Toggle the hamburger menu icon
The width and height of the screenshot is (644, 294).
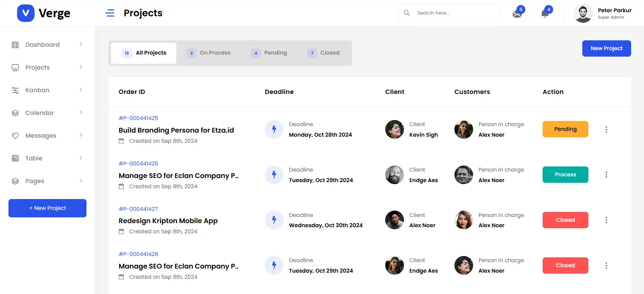pyautogui.click(x=110, y=13)
